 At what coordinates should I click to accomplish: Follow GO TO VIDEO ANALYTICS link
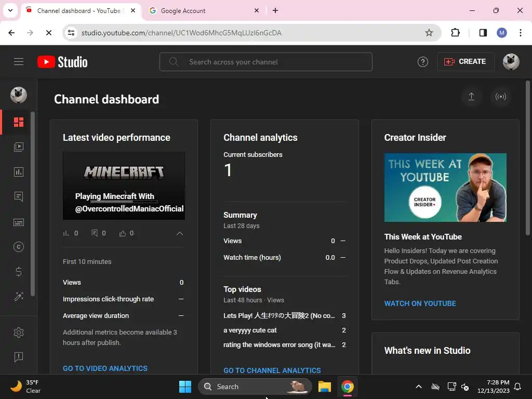(105, 368)
